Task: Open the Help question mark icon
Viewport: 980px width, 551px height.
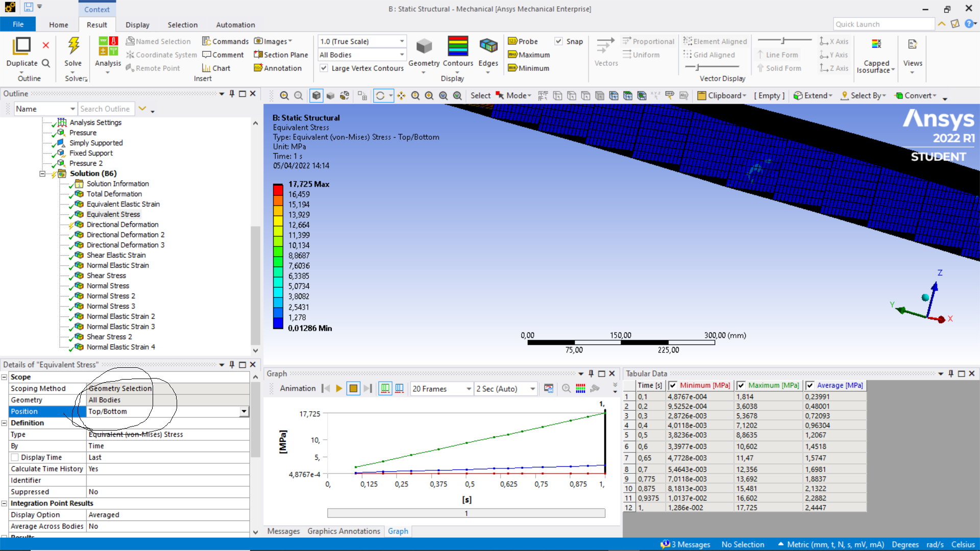Action: [x=968, y=24]
